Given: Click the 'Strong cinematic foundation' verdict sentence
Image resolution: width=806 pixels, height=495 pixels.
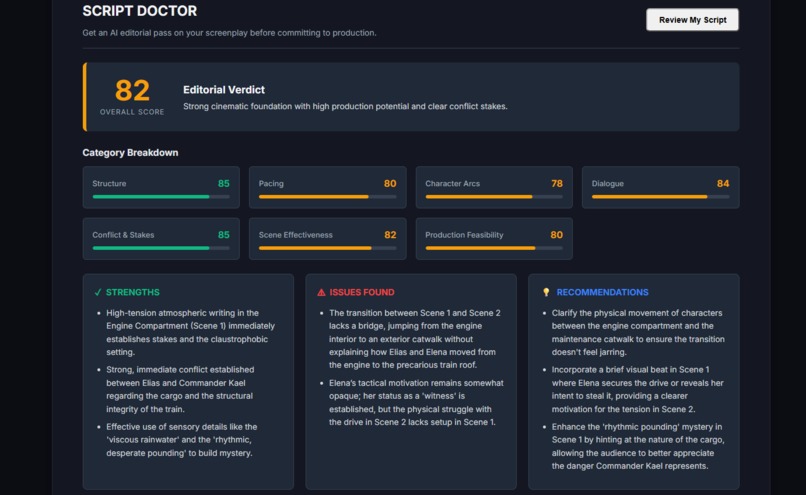Looking at the screenshot, I should [x=345, y=106].
